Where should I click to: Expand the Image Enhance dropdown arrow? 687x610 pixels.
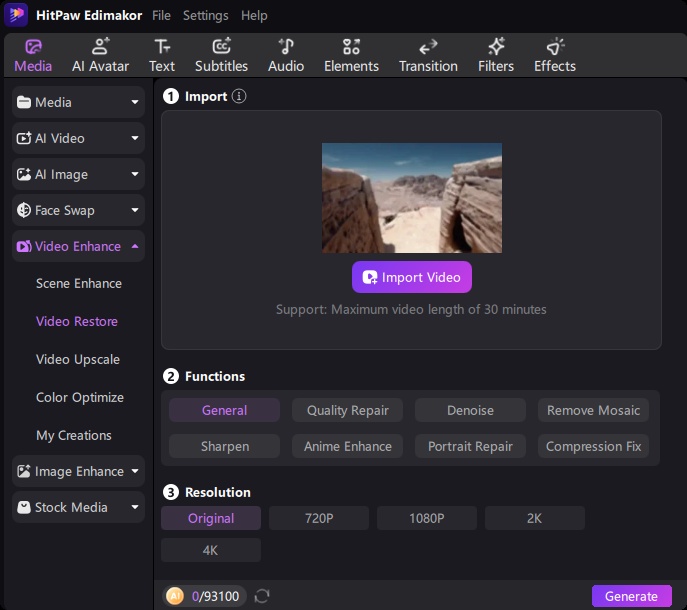pyautogui.click(x=135, y=471)
